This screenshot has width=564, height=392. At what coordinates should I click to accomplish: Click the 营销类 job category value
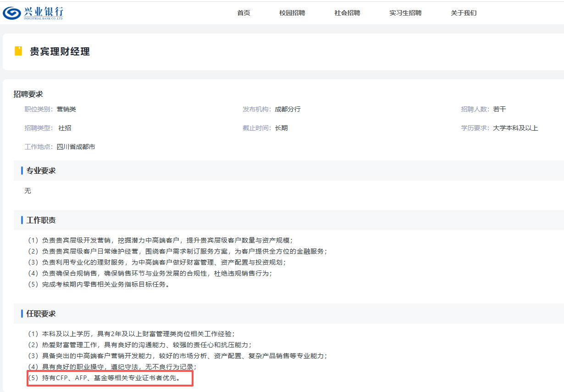[66, 109]
